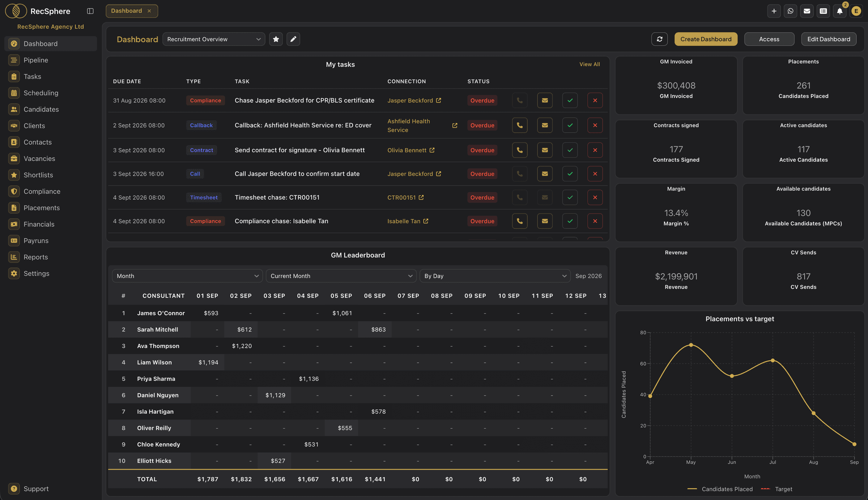Dismiss Call Jasper Beckford start date task
Screen dimensions: 868x500
point(595,174)
